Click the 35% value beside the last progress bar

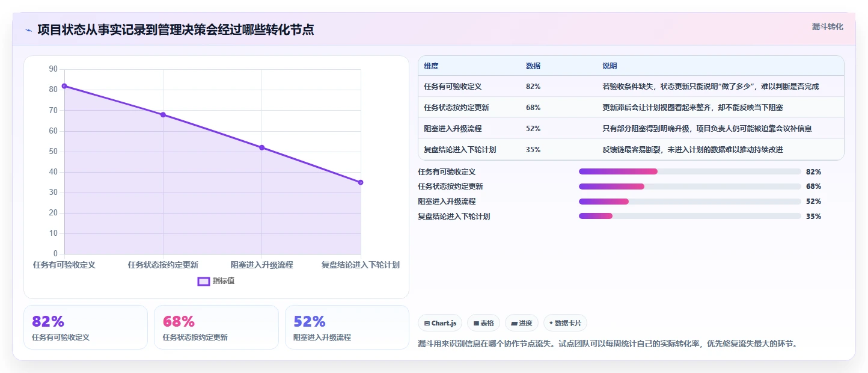(813, 217)
